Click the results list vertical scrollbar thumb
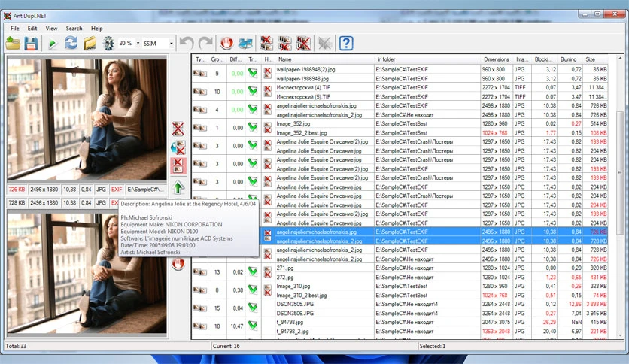Viewport: 629px width, 364px height. click(x=619, y=172)
